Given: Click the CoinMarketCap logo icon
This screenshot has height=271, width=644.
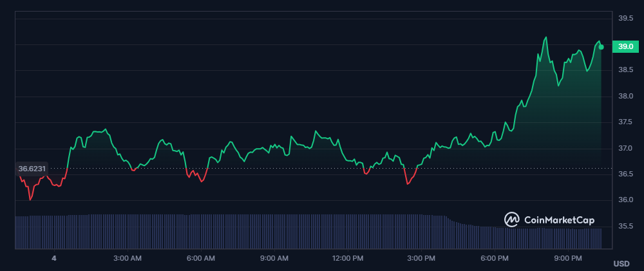Looking at the screenshot, I should (x=512, y=220).
